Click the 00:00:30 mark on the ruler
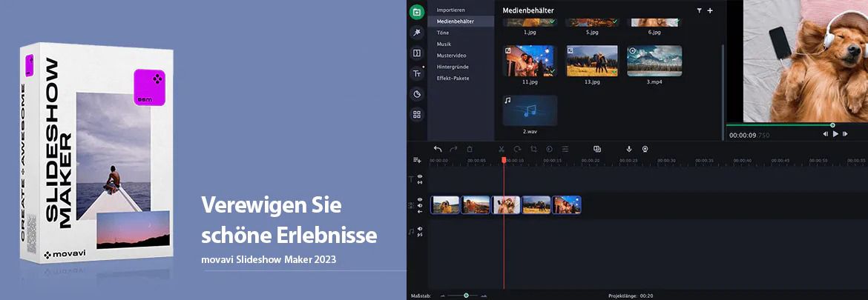The image size is (868, 300). point(665,160)
